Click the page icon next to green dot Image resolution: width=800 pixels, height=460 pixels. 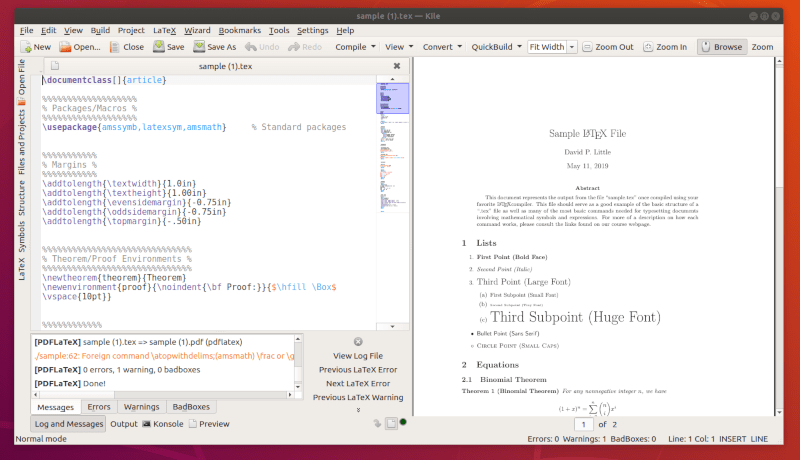[x=391, y=423]
